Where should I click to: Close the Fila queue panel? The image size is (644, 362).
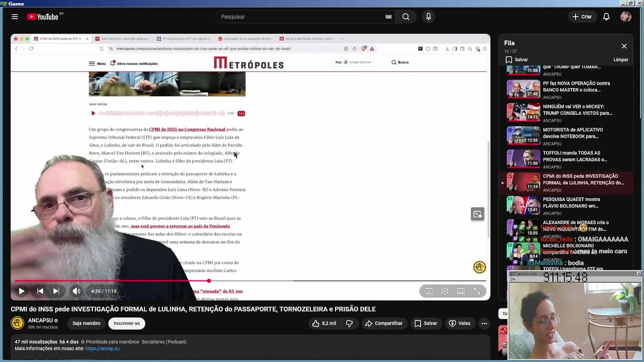[x=624, y=46]
